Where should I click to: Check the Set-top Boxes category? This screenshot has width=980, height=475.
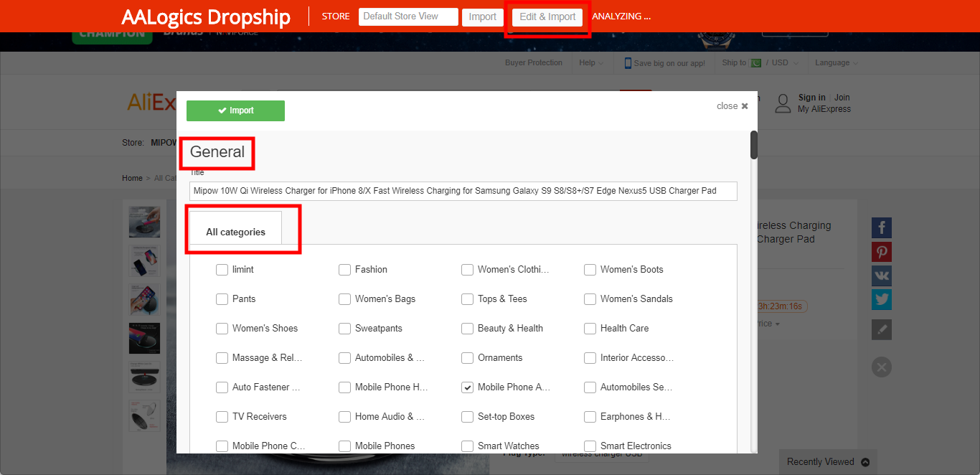pos(467,417)
